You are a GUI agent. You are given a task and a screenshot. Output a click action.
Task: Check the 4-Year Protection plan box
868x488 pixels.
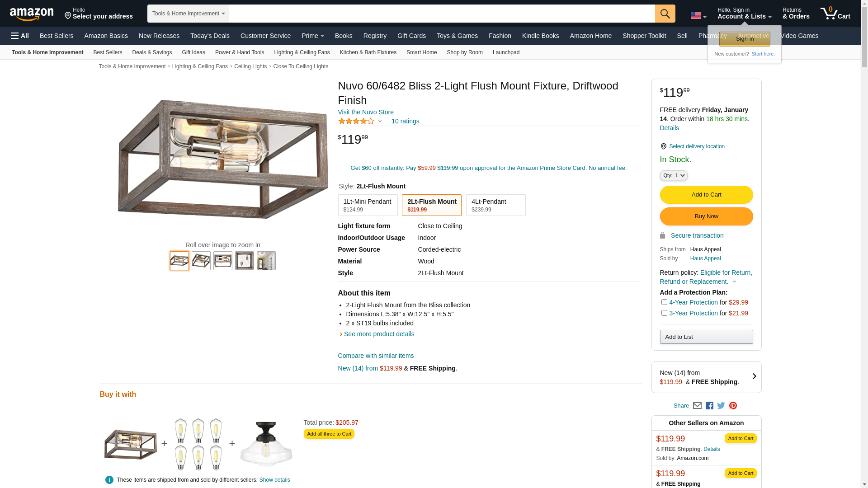[664, 302]
